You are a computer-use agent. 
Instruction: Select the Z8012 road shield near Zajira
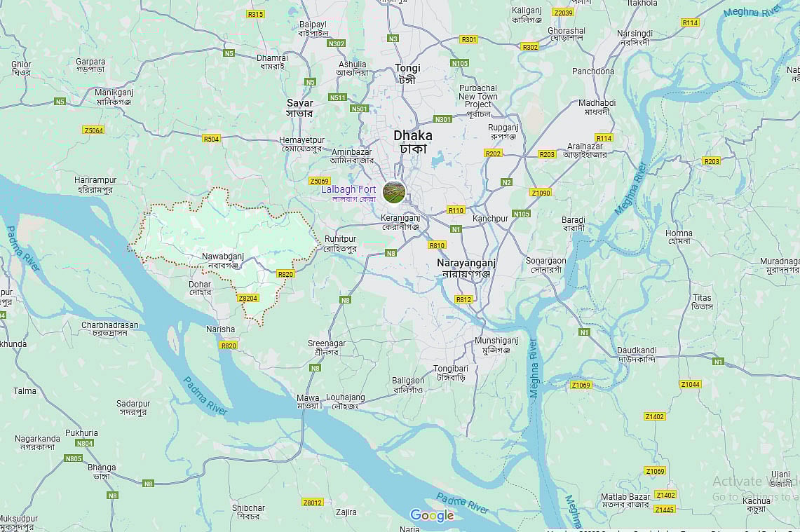pos(313,503)
